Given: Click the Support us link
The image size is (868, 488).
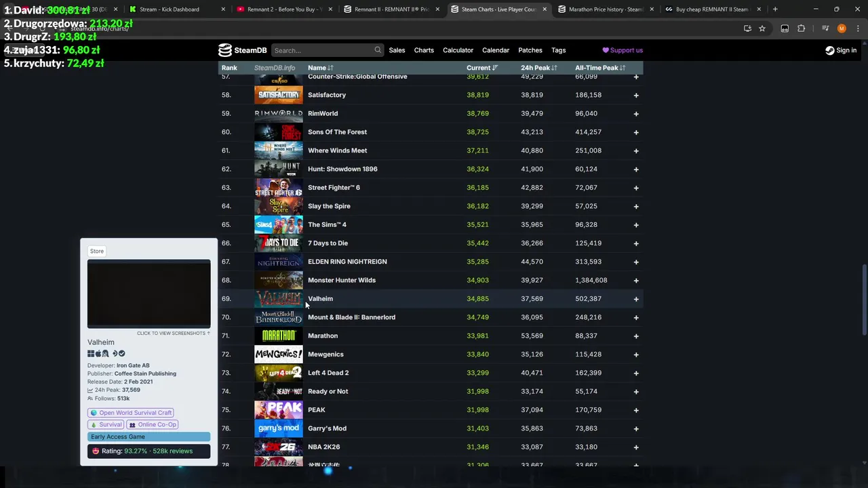Looking at the screenshot, I should pyautogui.click(x=623, y=50).
